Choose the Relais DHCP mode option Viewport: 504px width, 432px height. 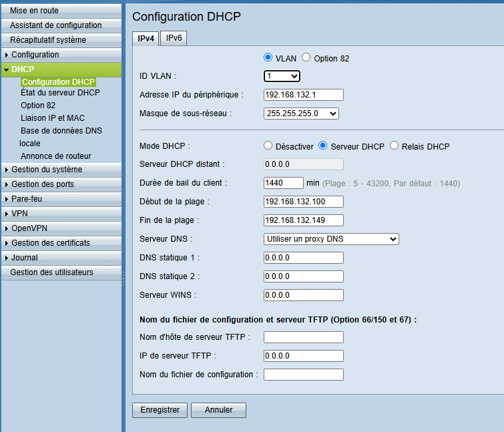[x=394, y=146]
